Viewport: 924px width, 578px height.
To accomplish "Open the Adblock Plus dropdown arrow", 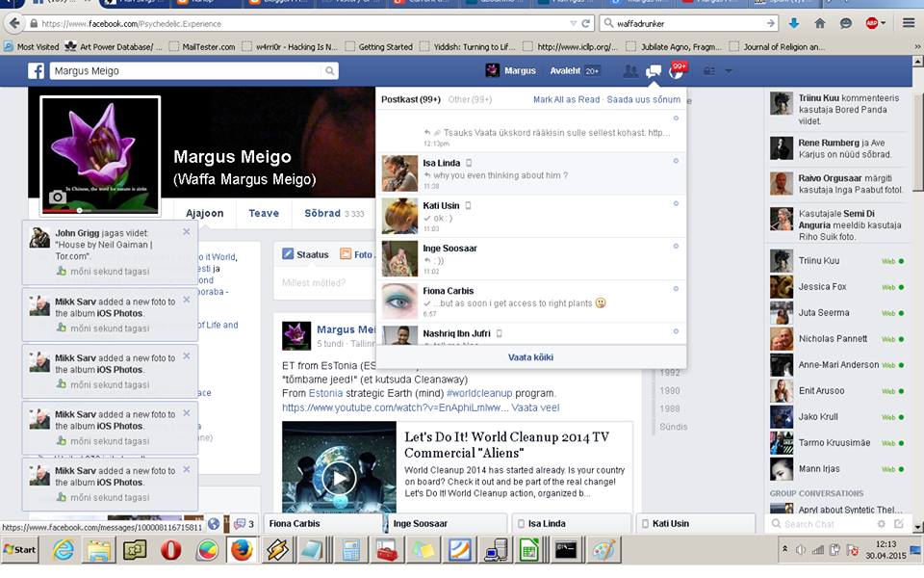I will [x=883, y=23].
